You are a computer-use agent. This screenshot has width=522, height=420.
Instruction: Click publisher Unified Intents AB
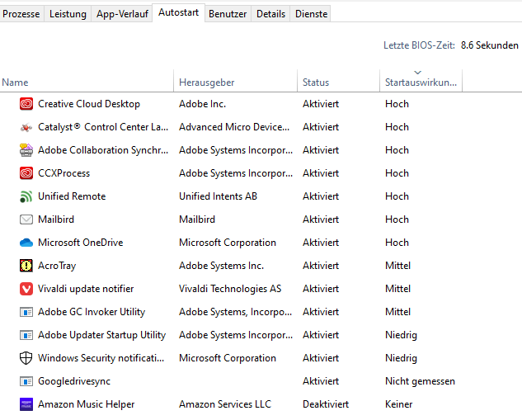click(x=218, y=196)
